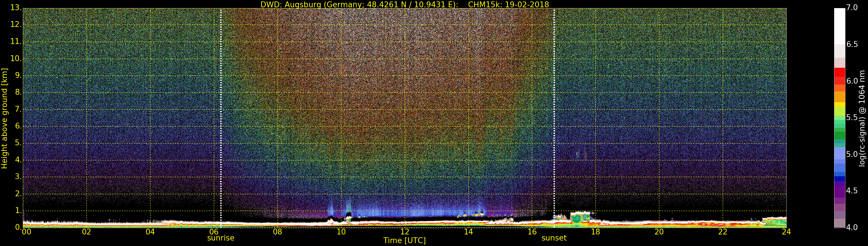
Task: Click the 7.0 value on the colorbar scale
Action: [x=852, y=8]
